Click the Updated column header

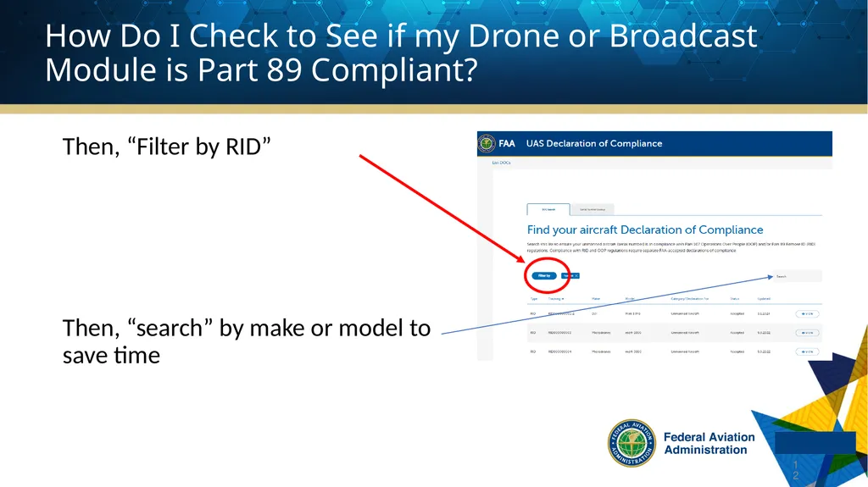[764, 299]
